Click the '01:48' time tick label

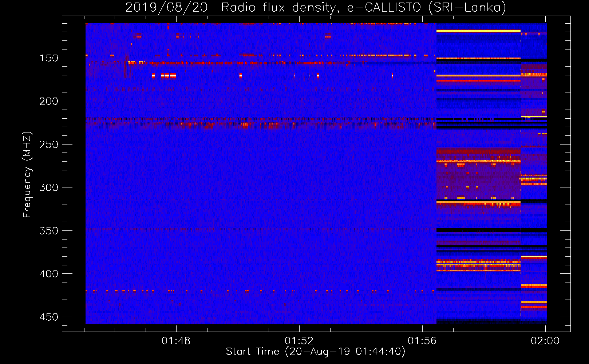coord(176,341)
